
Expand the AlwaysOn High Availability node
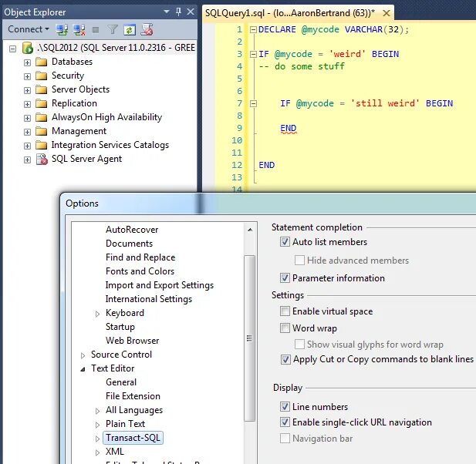point(27,118)
